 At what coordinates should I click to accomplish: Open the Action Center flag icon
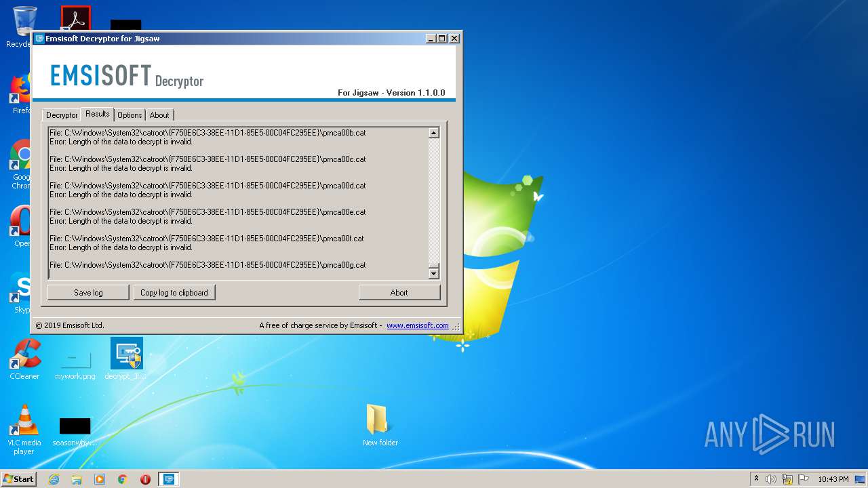804,479
